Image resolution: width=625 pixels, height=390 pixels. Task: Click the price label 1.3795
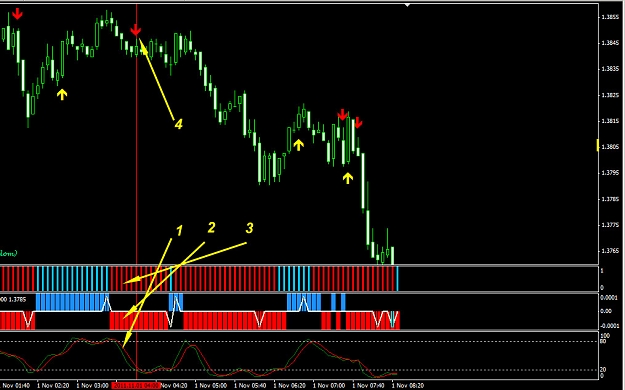click(610, 173)
